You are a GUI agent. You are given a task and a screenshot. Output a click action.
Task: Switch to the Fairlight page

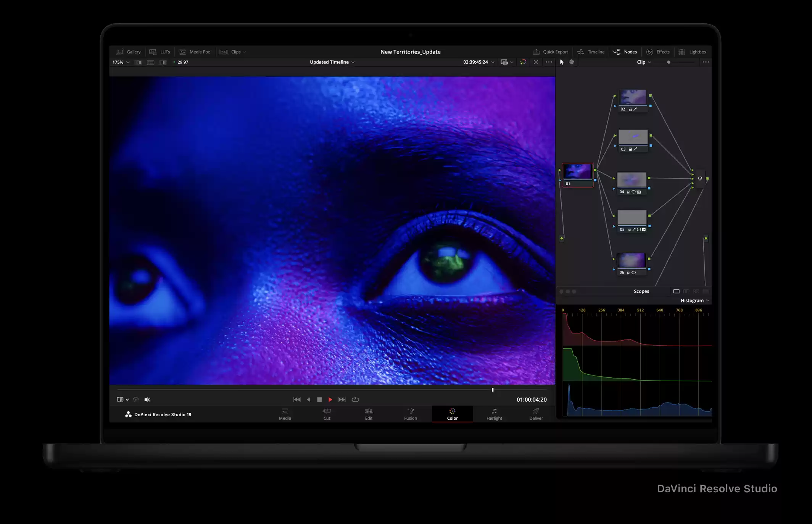pos(494,414)
